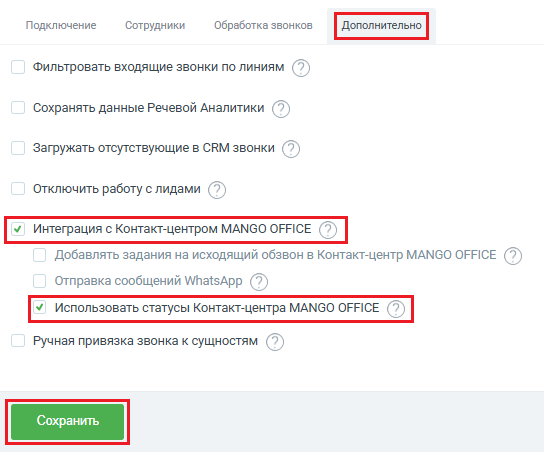This screenshot has width=544, height=456.
Task: Show help for loading calls missing in CRM
Action: (x=291, y=149)
